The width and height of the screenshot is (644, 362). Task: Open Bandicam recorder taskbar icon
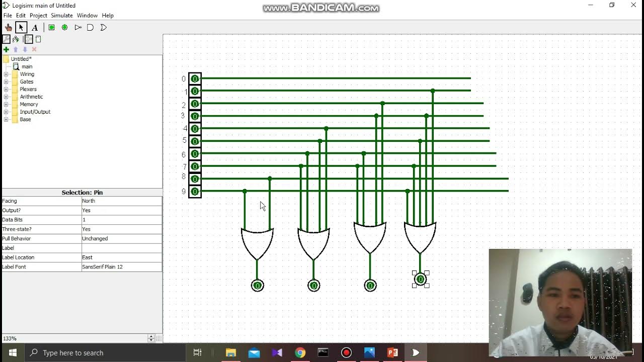pyautogui.click(x=346, y=352)
